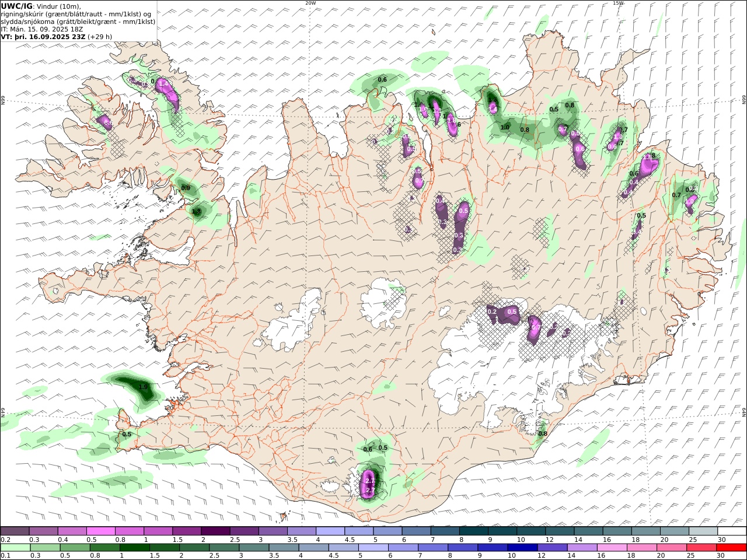747x560 pixels.
Task: Pick the 0.8 swatch on the green rain scale
Action: pyautogui.click(x=104, y=547)
